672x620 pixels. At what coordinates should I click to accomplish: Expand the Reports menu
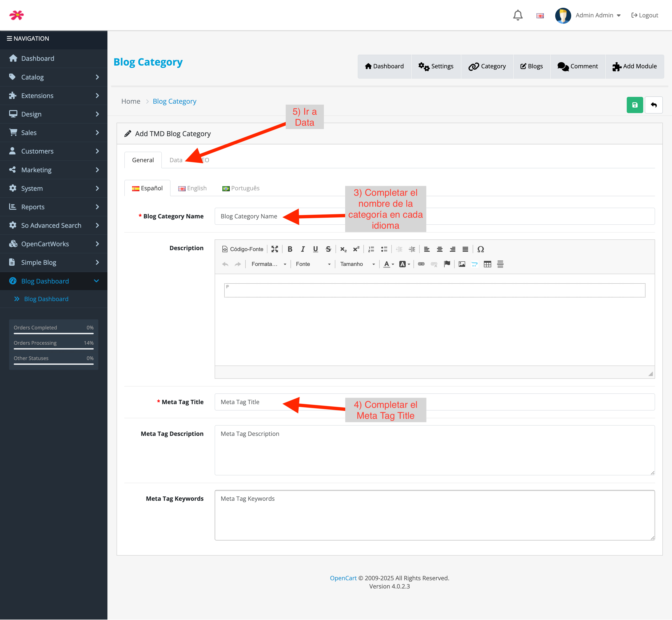click(x=54, y=207)
